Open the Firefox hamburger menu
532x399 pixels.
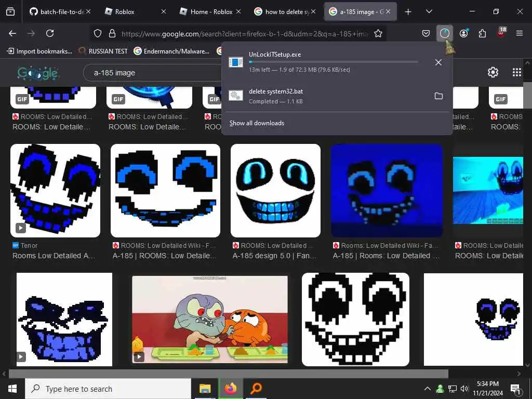point(520,33)
